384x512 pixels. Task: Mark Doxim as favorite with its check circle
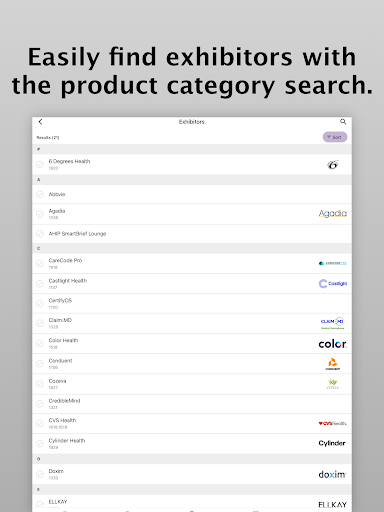40,474
